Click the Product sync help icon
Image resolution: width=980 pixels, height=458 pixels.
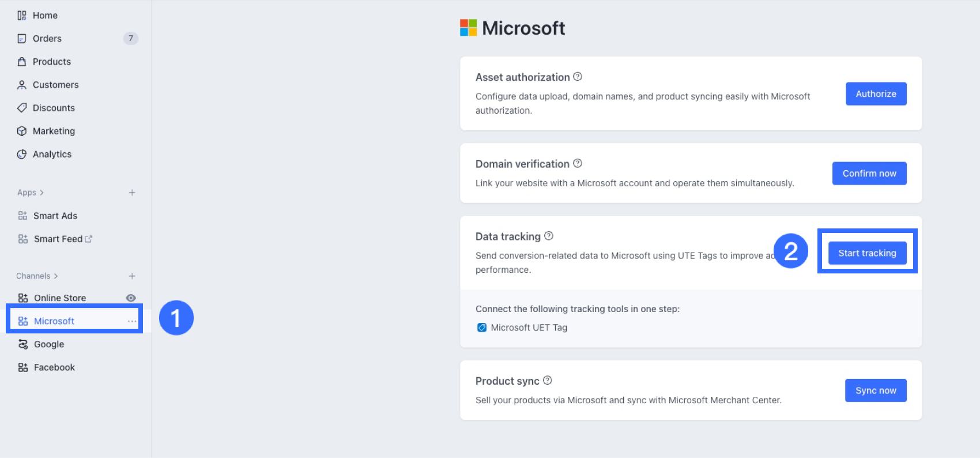(548, 380)
